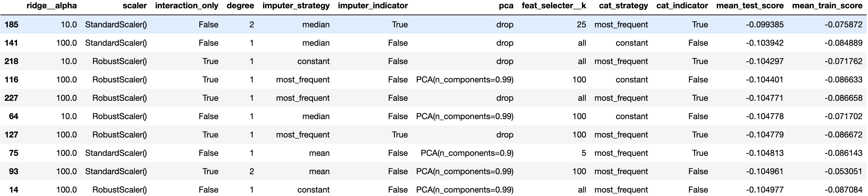
Task: Click row index 14
Action: (x=13, y=190)
